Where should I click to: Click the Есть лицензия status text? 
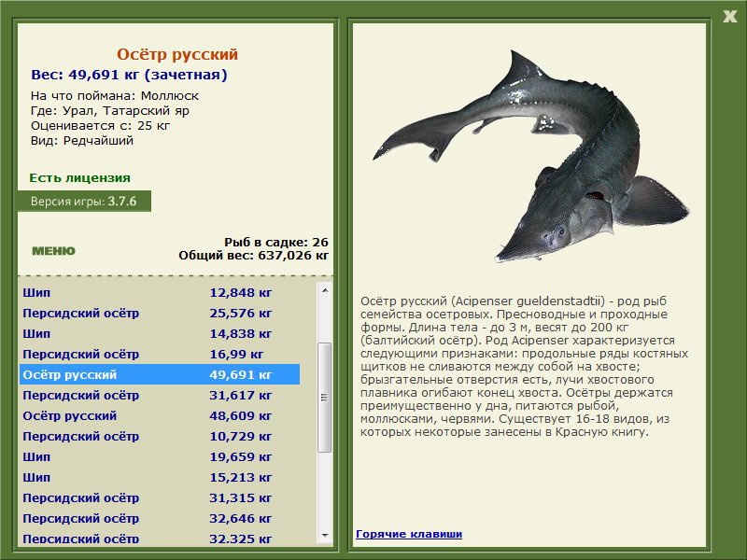(79, 177)
